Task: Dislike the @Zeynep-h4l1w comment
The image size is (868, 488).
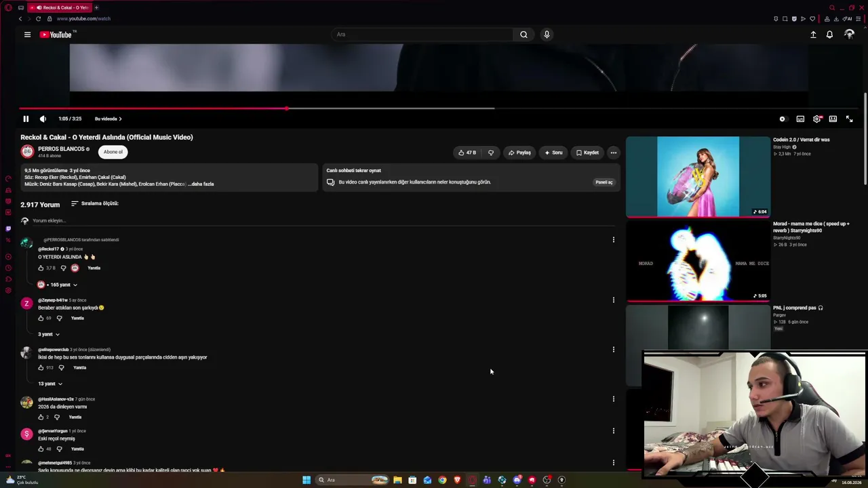Action: (x=59, y=318)
